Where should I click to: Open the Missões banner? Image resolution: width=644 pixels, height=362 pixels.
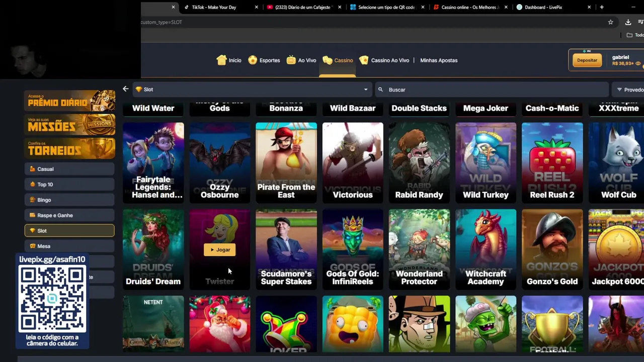69,126
